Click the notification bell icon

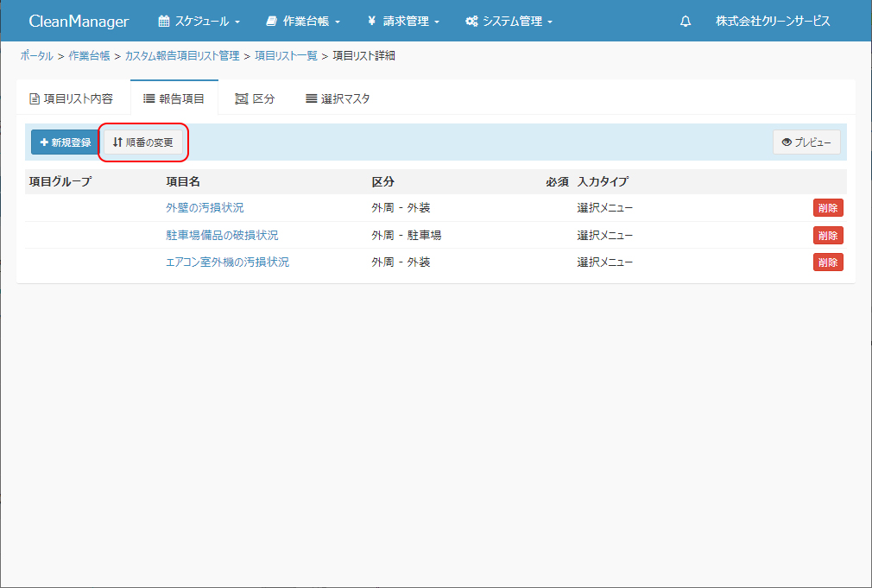pyautogui.click(x=686, y=22)
